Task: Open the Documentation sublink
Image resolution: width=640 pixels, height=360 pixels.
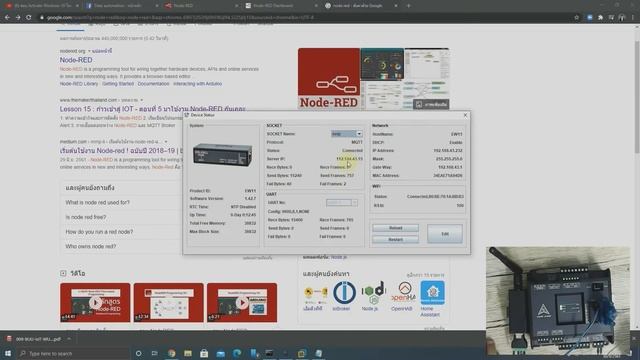Action: [x=153, y=84]
